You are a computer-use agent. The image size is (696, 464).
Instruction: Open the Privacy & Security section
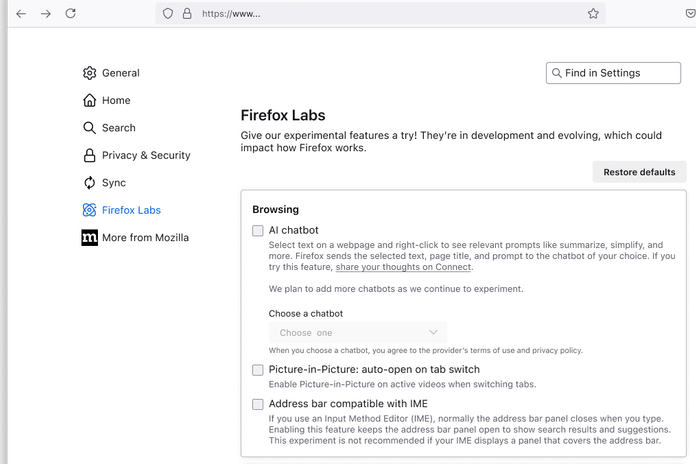click(145, 155)
